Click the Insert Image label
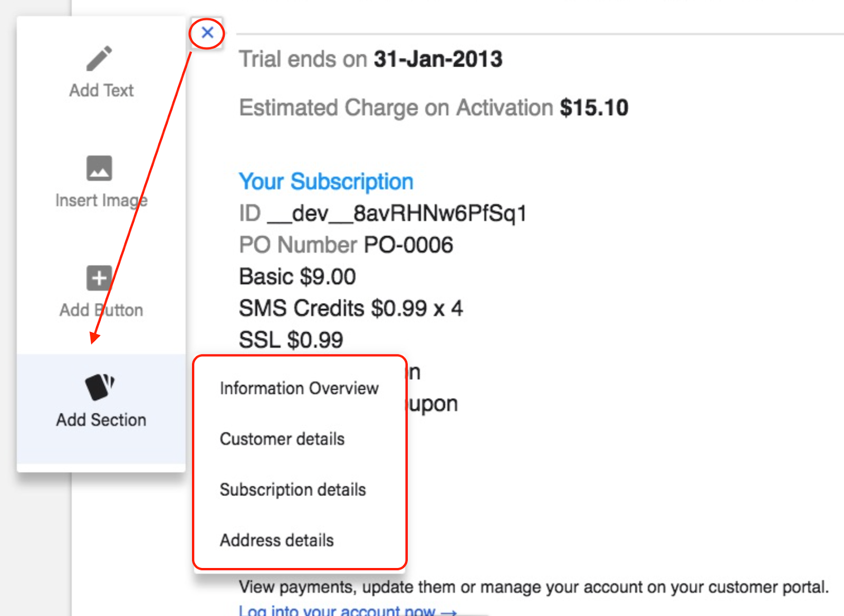 (x=101, y=201)
